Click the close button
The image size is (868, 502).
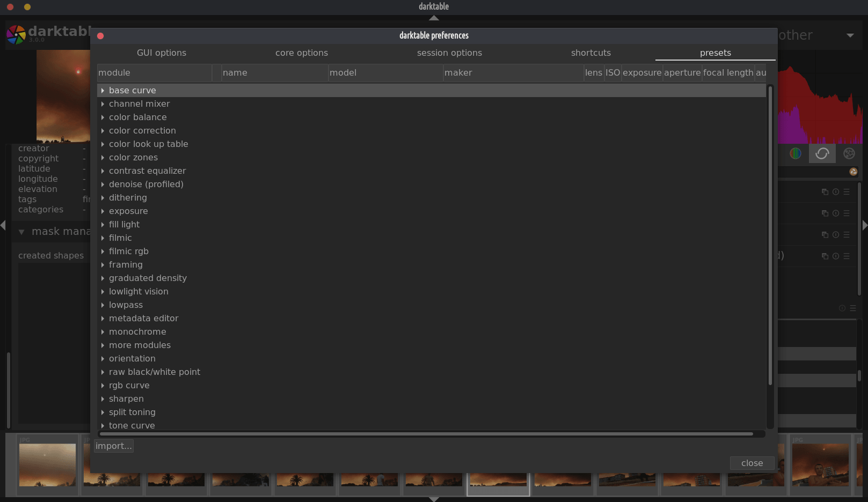coord(752,463)
